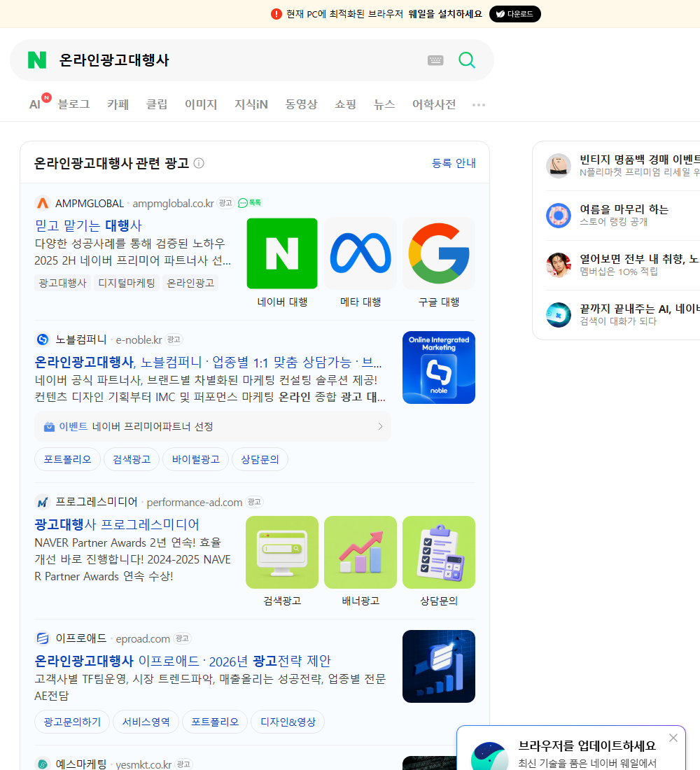Click the 바이럴광고 pill button
The image size is (700, 770).
(195, 459)
